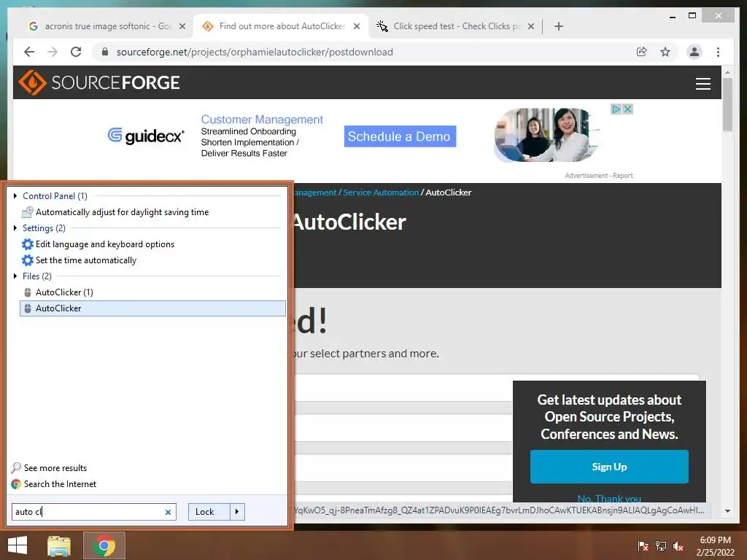Collapse the Files (2) results group

15,276
